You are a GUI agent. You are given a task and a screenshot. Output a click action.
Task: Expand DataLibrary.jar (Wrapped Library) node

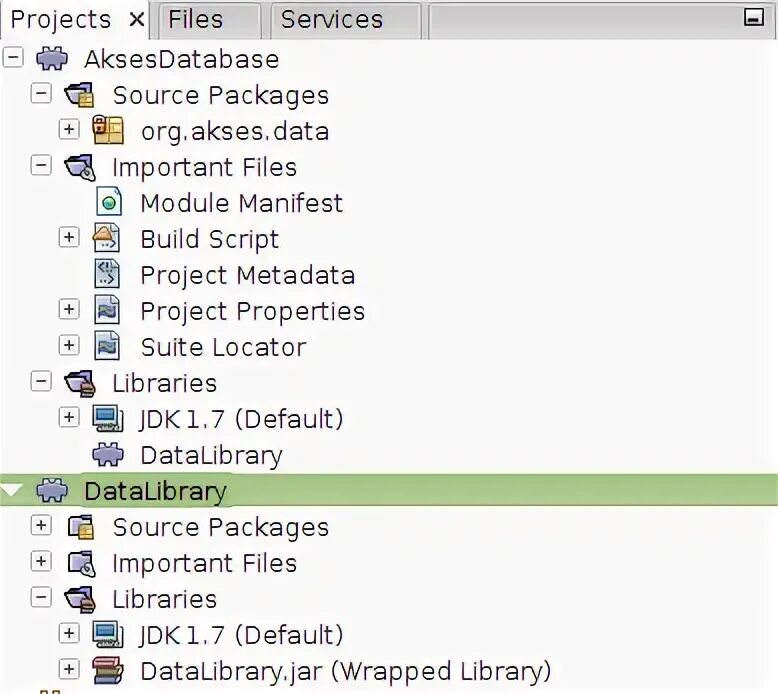[x=69, y=669]
